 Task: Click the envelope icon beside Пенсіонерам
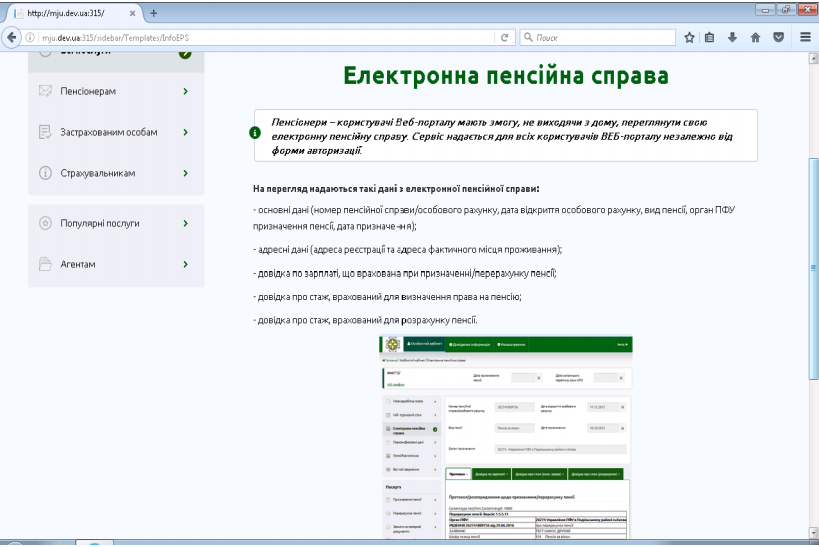tap(45, 91)
